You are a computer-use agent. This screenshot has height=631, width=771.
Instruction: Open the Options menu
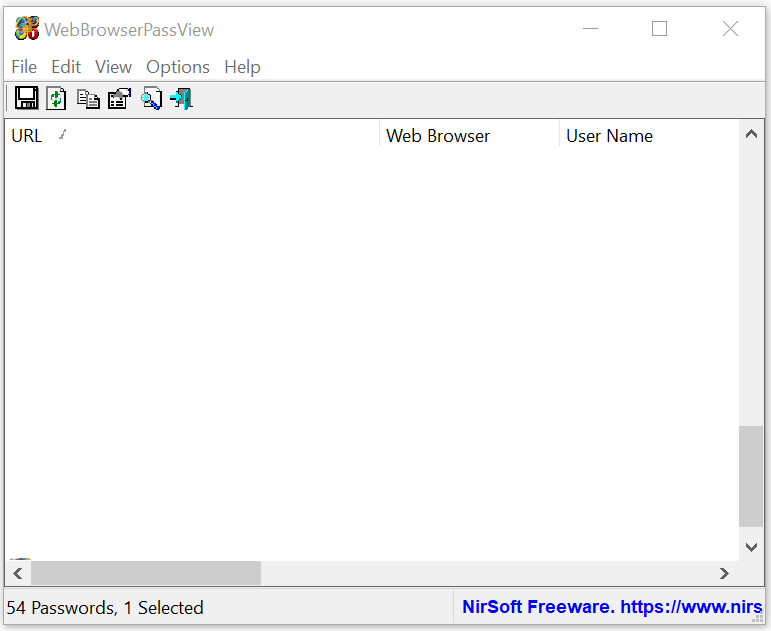click(x=178, y=67)
